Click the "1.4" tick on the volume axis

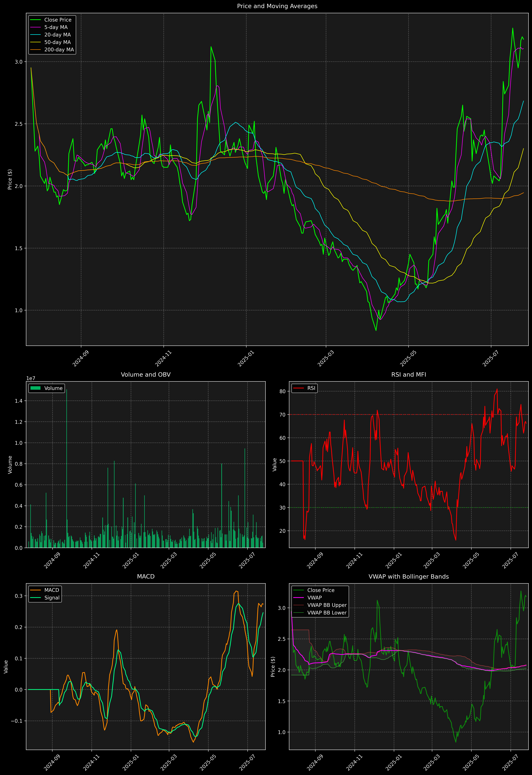(x=19, y=401)
